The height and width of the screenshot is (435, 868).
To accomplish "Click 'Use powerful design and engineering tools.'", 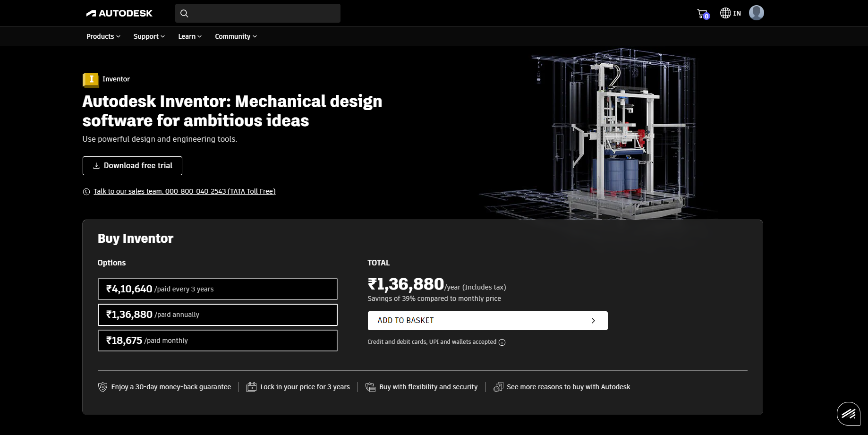I will 160,139.
